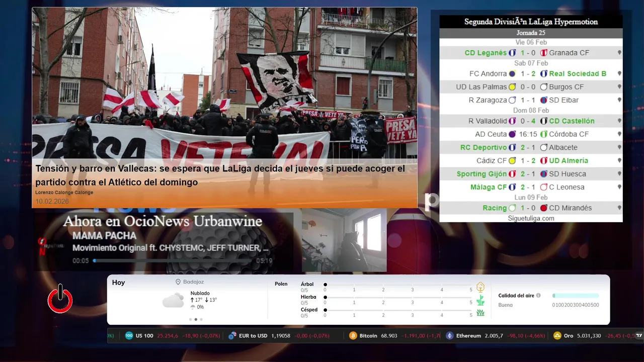Click the cloudy weather icon

173,300
